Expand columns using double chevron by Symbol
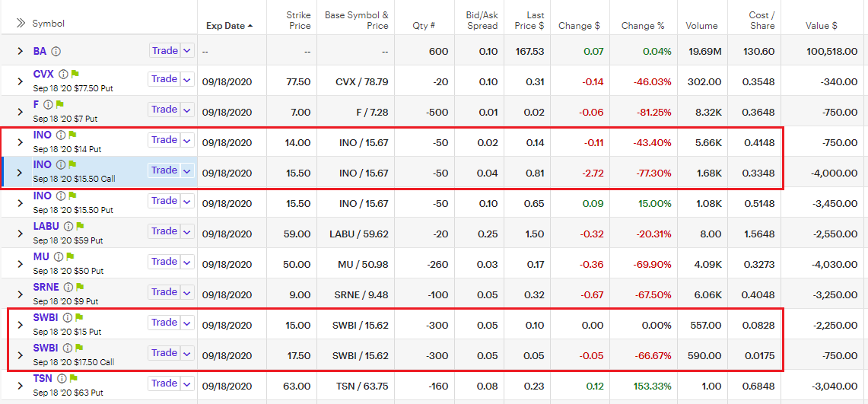The height and width of the screenshot is (404, 868). 21,24
